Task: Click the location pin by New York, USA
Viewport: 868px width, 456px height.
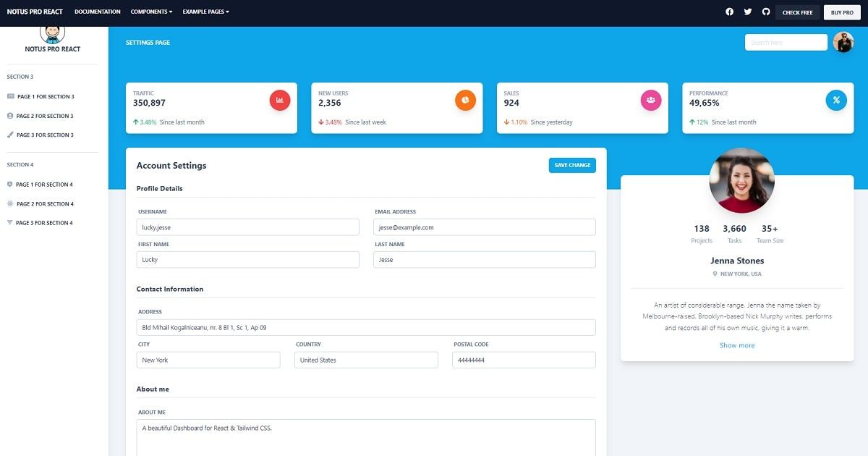Action: coord(715,274)
